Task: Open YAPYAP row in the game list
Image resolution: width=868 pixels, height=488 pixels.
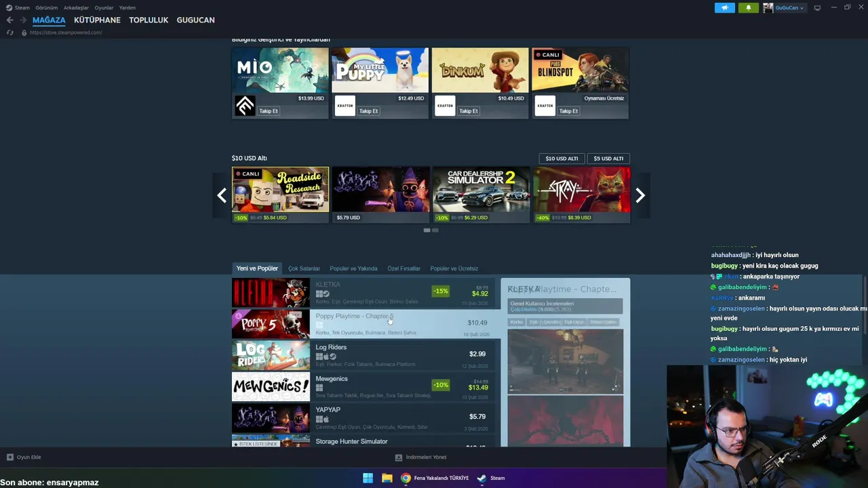Action: pyautogui.click(x=363, y=418)
